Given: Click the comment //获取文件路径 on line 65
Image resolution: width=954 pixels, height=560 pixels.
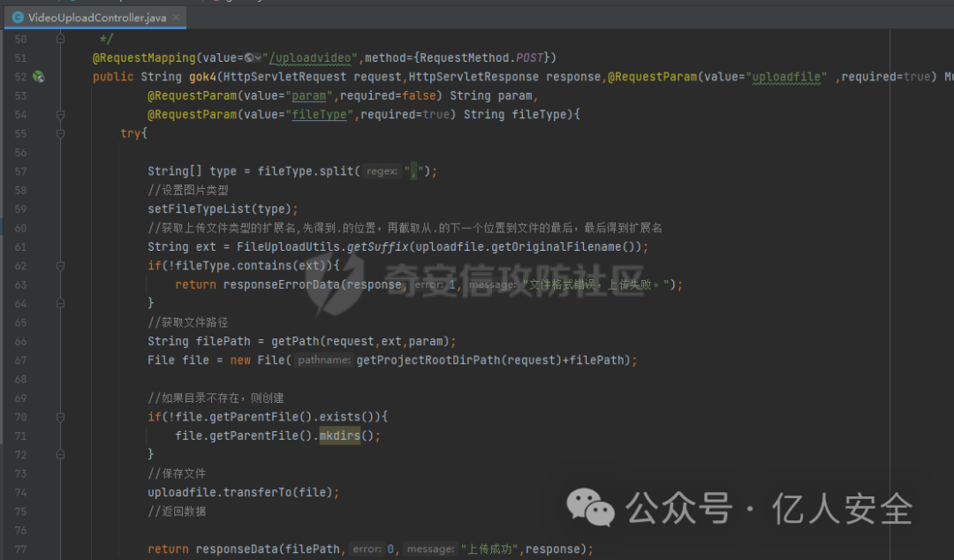Looking at the screenshot, I should (x=188, y=322).
